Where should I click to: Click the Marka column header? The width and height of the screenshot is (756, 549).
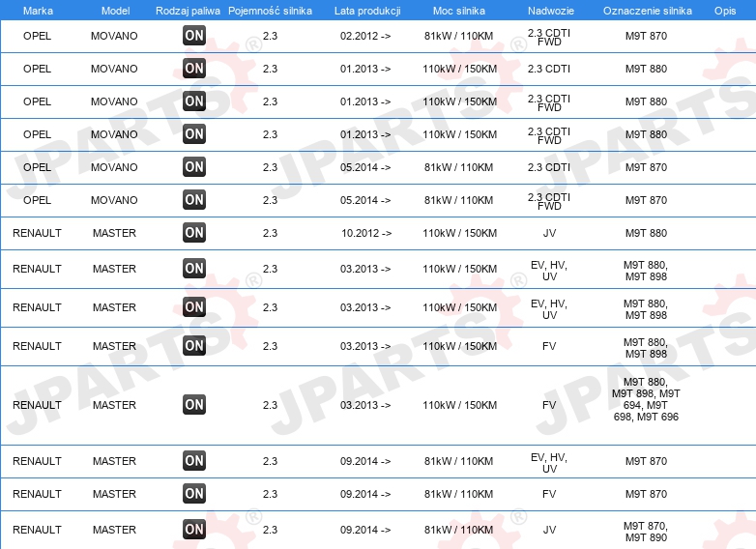pyautogui.click(x=38, y=11)
